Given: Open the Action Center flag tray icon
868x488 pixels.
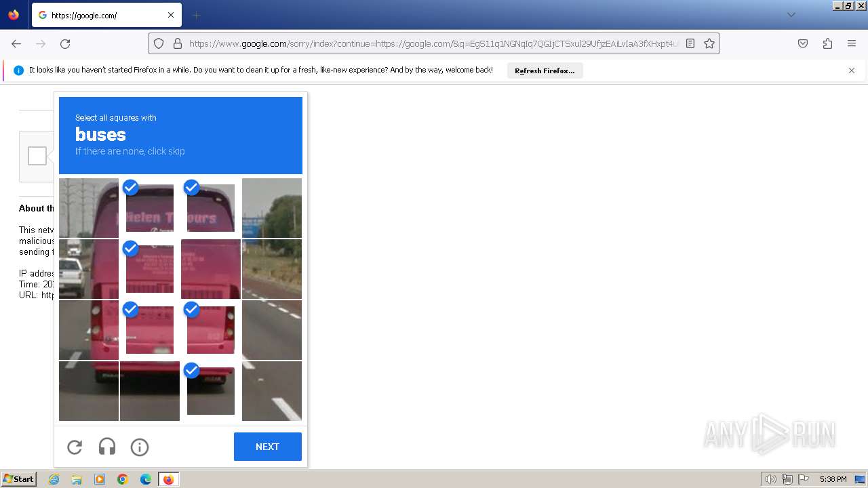Looking at the screenshot, I should [804, 479].
